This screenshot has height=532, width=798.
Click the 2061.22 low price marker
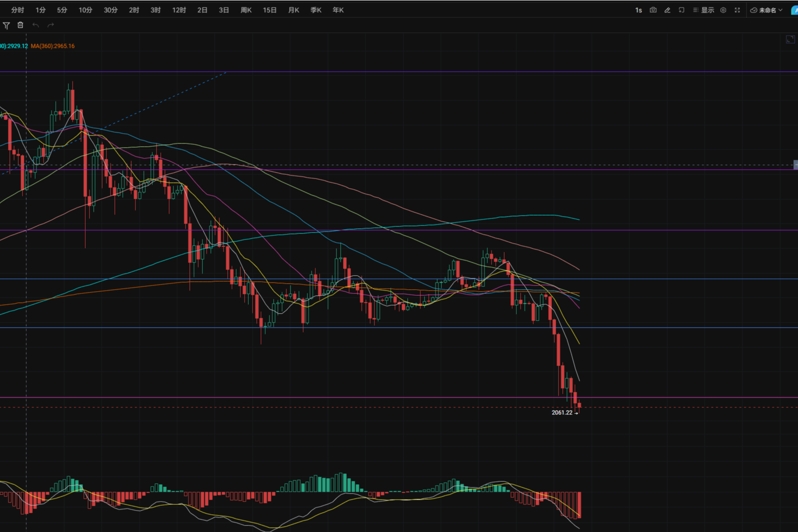(562, 412)
